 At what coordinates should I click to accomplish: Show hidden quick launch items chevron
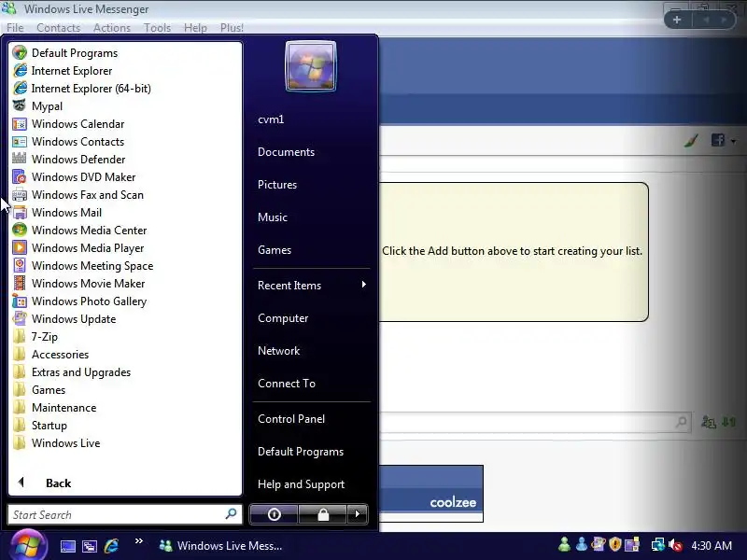click(x=139, y=540)
